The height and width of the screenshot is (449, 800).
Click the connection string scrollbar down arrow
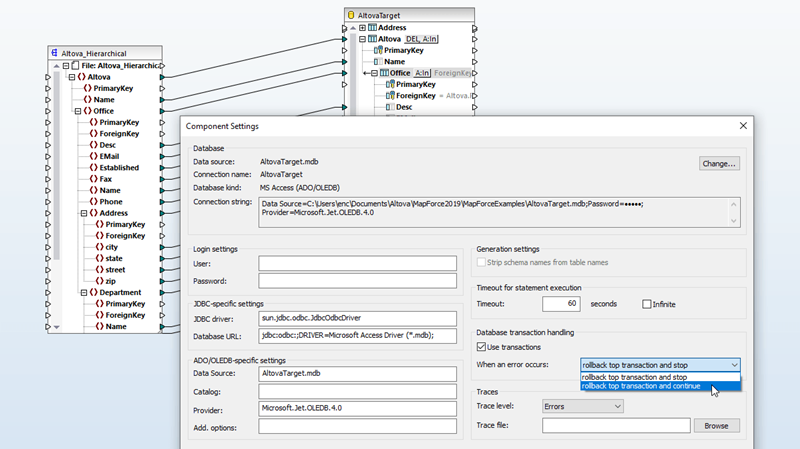pos(734,221)
